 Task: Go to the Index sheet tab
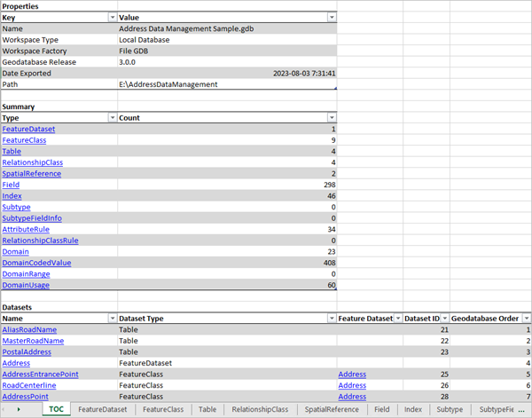pos(412,410)
